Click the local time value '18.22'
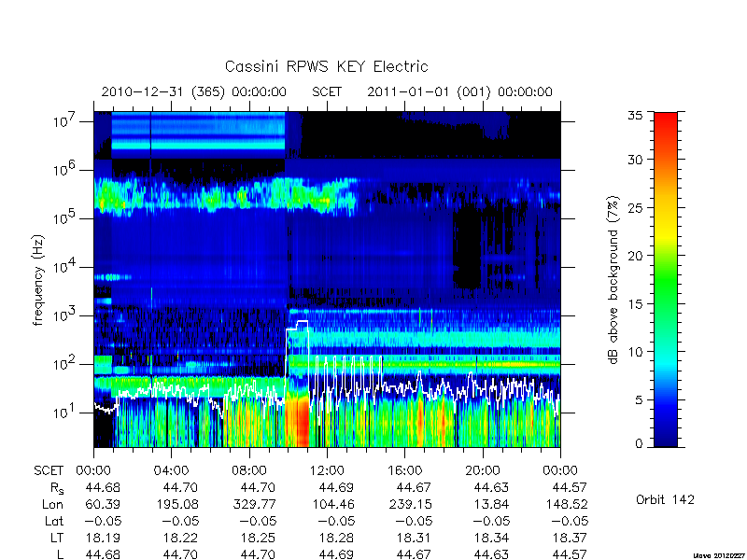 coord(180,539)
